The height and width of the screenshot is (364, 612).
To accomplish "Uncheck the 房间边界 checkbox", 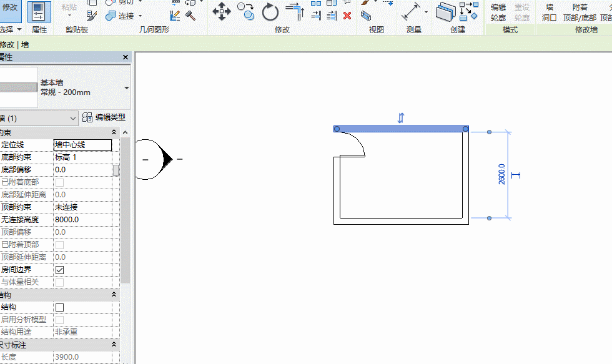I will point(60,270).
